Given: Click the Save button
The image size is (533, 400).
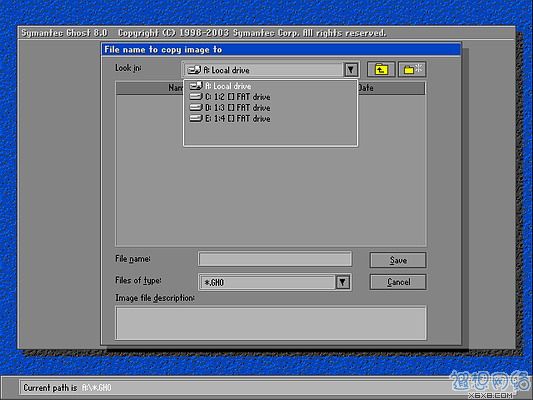Looking at the screenshot, I should coord(398,260).
